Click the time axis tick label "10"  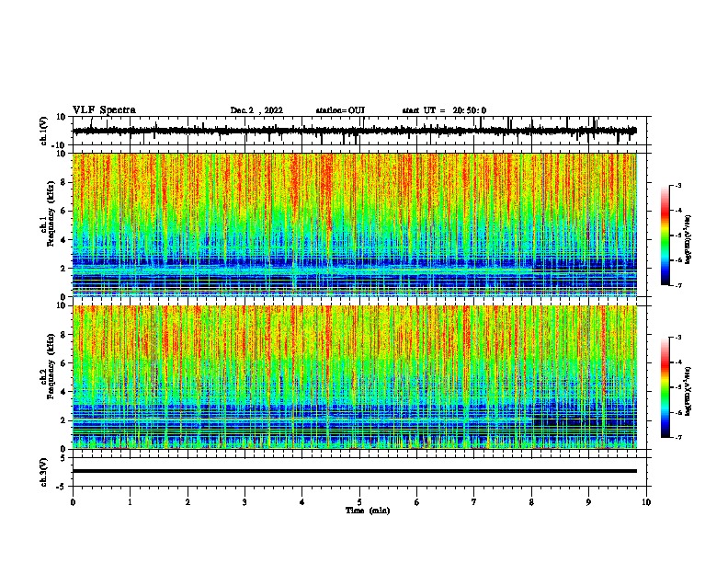point(646,502)
